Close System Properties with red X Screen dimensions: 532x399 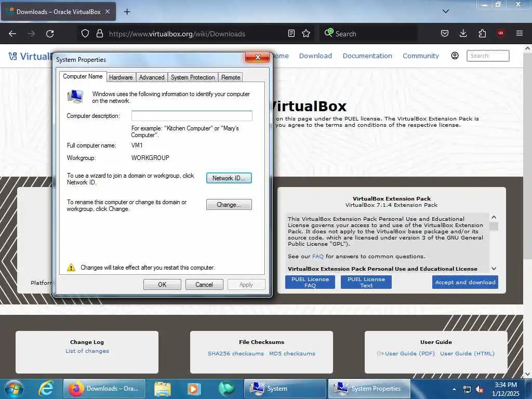click(258, 57)
